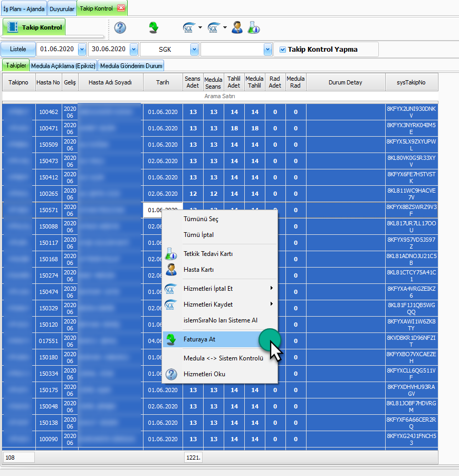
Task: Click Hasta No cell 100090
Action: [49, 439]
